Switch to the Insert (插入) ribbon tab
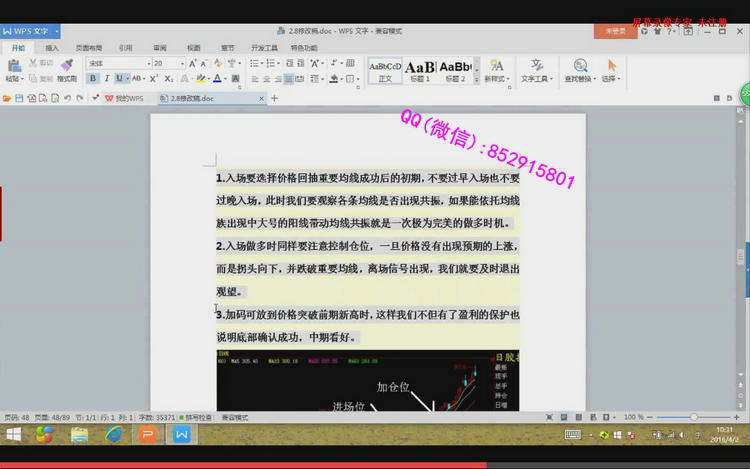This screenshot has height=469, width=750. [x=52, y=47]
